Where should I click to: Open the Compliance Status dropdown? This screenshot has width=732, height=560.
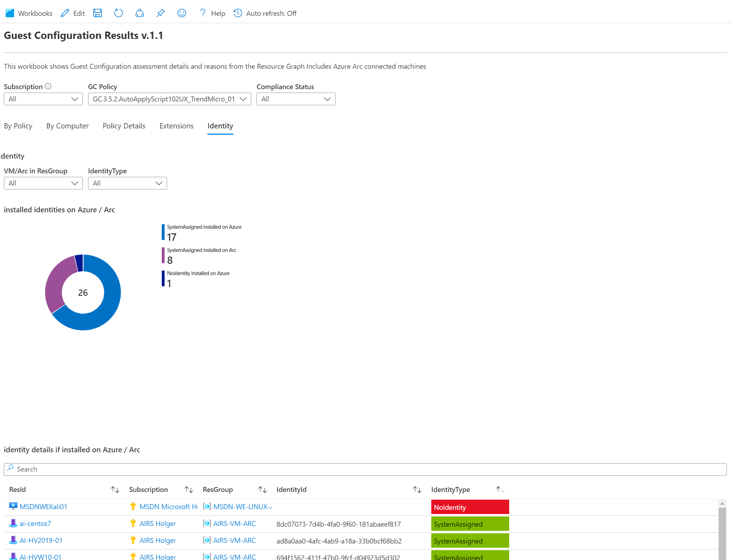(296, 99)
